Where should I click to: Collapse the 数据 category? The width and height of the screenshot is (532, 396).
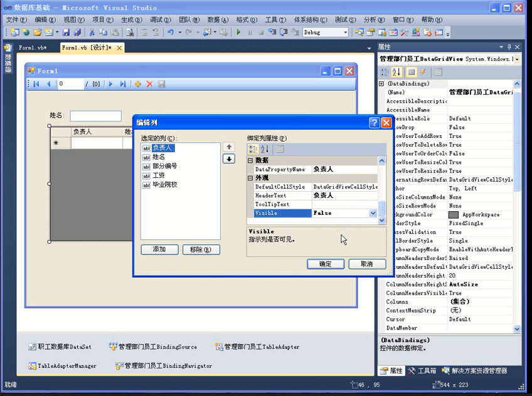pos(250,160)
